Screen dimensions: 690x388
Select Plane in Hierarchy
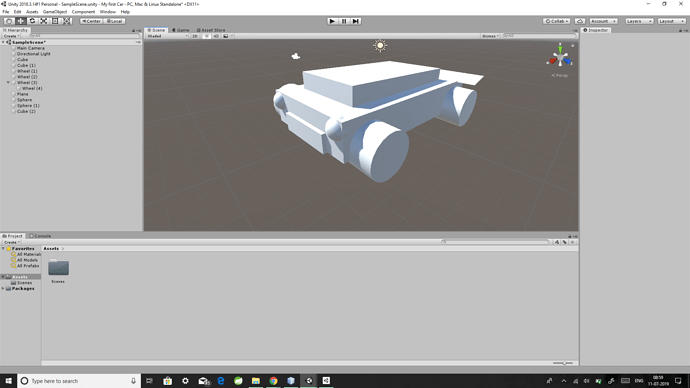coord(22,94)
